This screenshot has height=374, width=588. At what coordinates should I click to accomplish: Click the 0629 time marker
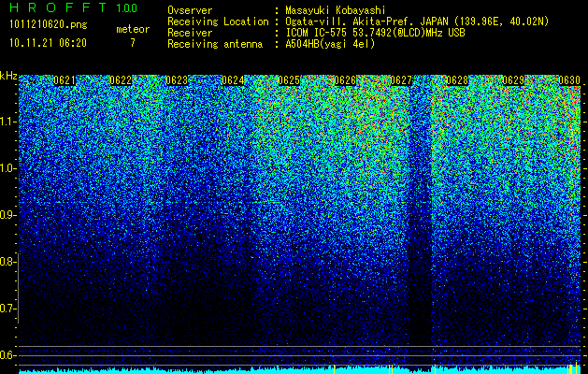tap(513, 80)
